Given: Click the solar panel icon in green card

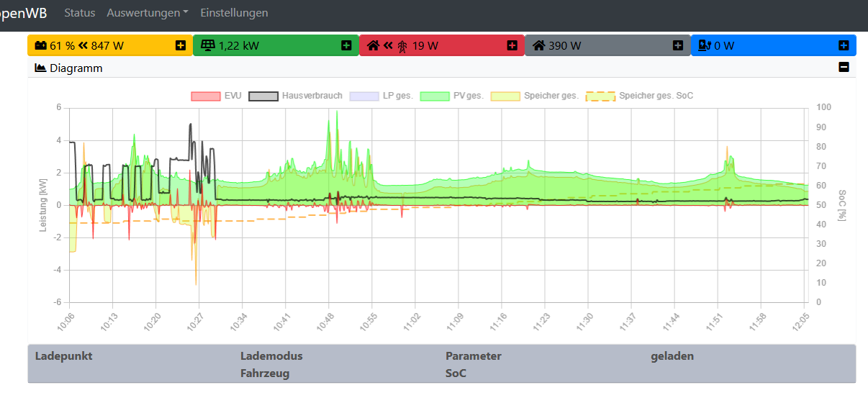Looking at the screenshot, I should (x=207, y=45).
